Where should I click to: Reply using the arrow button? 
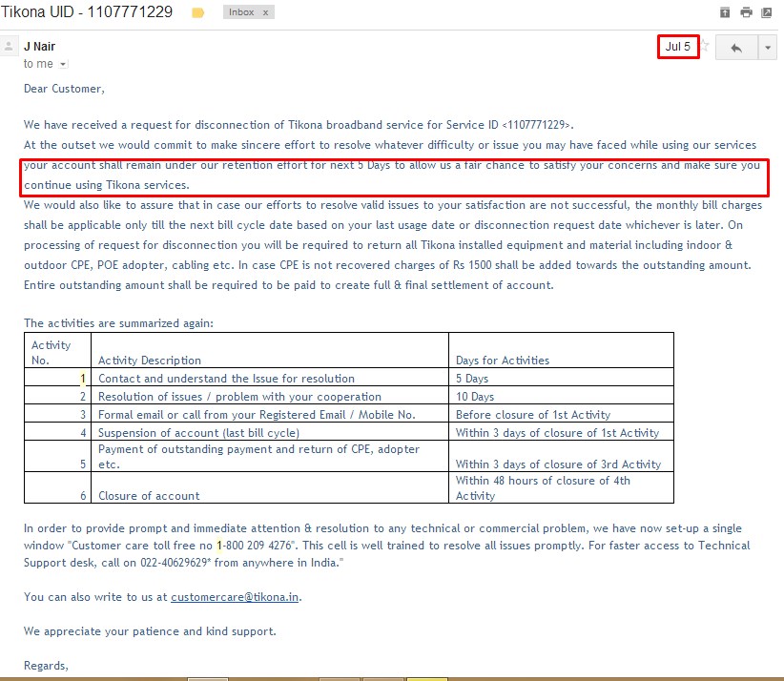coord(736,48)
